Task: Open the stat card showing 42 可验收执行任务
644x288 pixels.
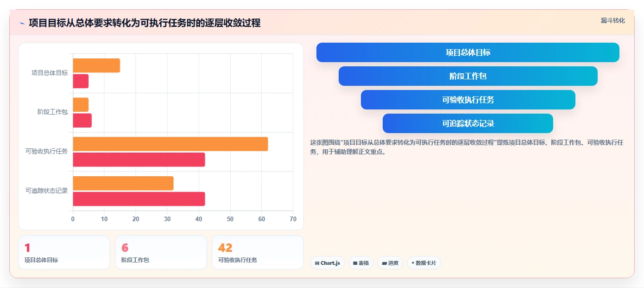Action: (x=258, y=252)
